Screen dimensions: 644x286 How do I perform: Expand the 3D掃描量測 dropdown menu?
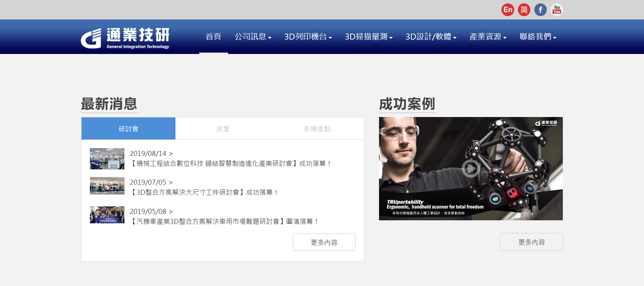[369, 37]
